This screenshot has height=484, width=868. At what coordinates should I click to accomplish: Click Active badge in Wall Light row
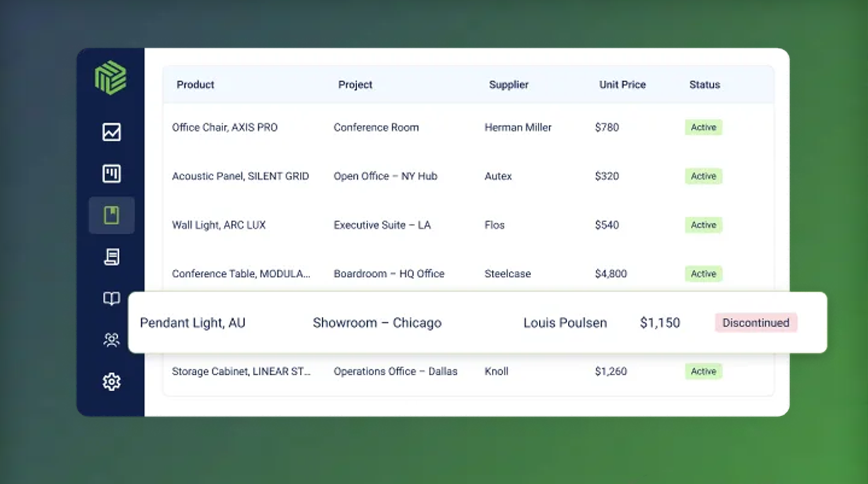click(x=703, y=225)
